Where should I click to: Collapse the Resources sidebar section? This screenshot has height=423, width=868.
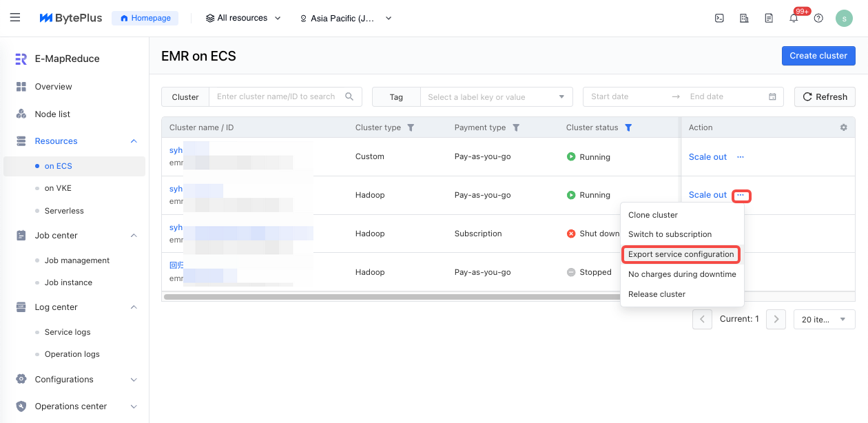tap(134, 141)
